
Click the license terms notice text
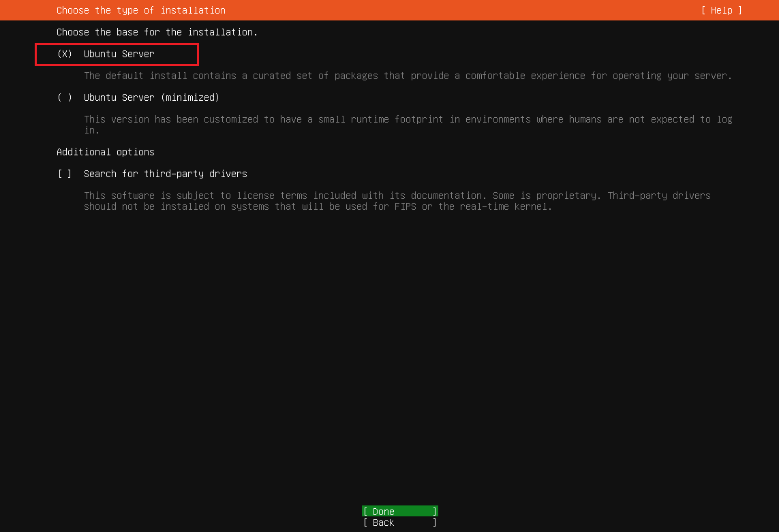pyautogui.click(x=397, y=201)
